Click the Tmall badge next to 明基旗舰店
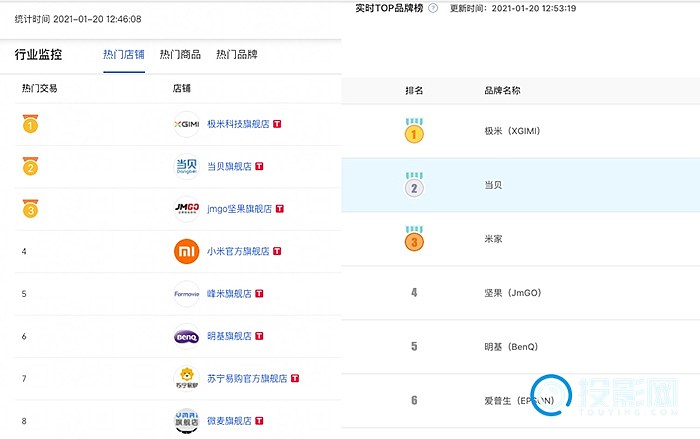 [259, 336]
